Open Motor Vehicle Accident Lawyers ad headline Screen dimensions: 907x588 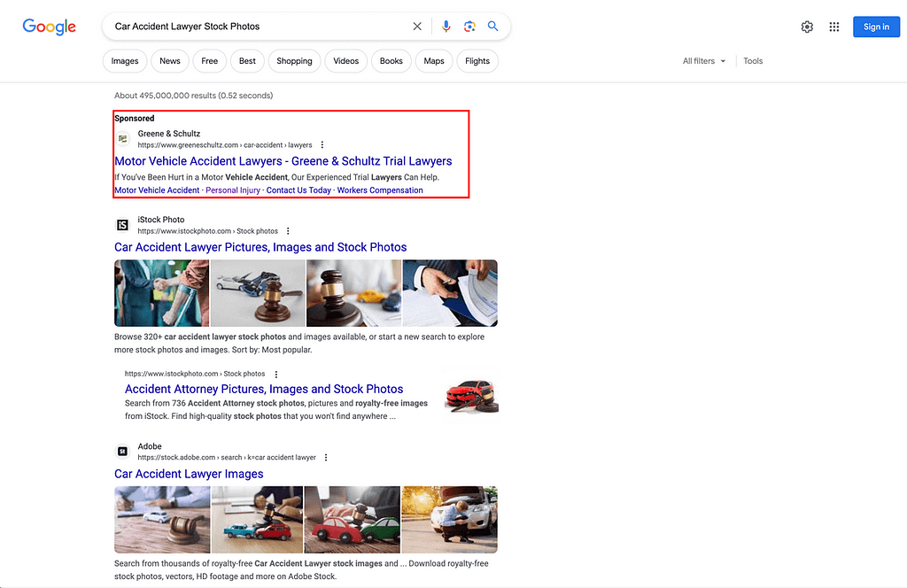283,161
